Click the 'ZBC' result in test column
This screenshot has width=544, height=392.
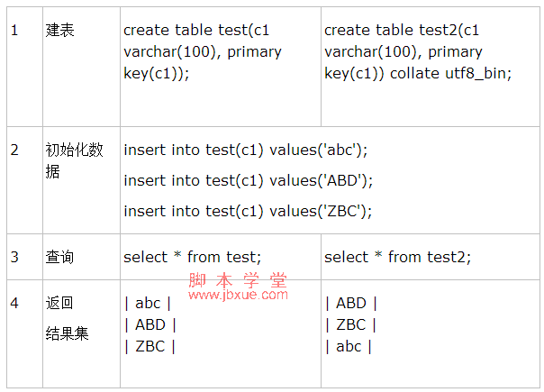(150, 346)
